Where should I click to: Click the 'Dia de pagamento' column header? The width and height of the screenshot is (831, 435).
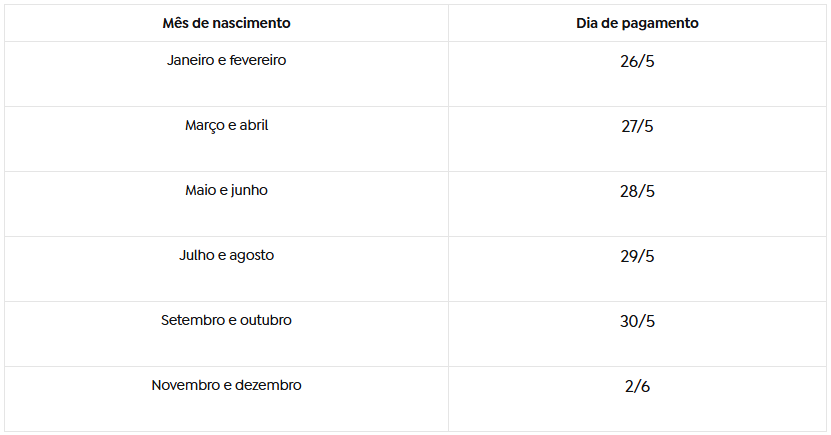tap(637, 23)
